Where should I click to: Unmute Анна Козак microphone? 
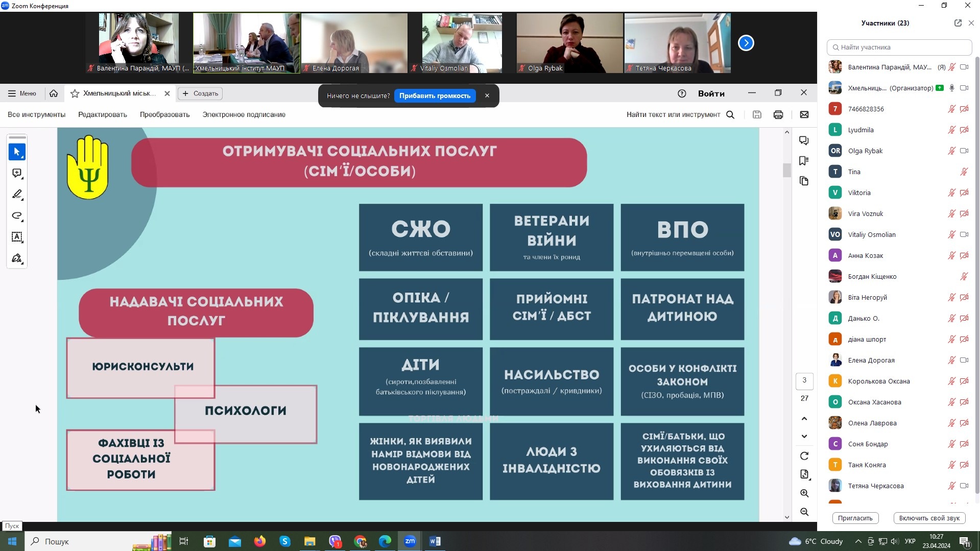click(x=952, y=255)
